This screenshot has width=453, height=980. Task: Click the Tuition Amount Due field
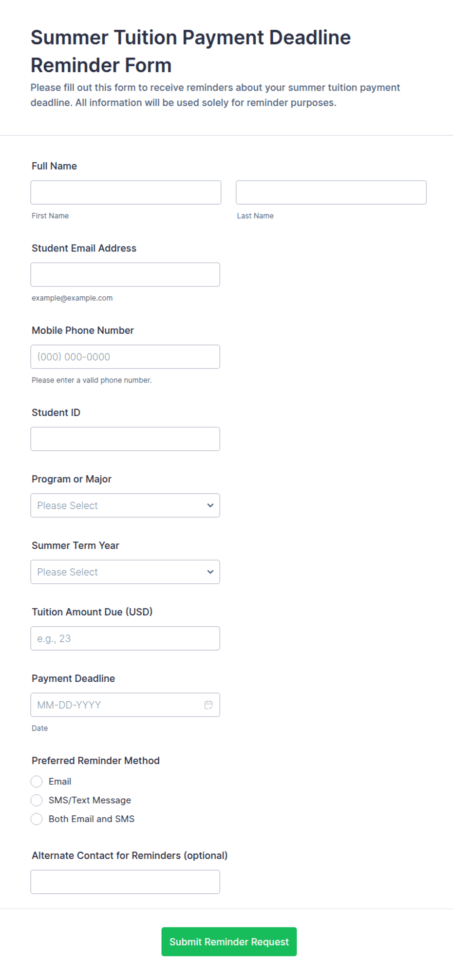click(x=125, y=638)
